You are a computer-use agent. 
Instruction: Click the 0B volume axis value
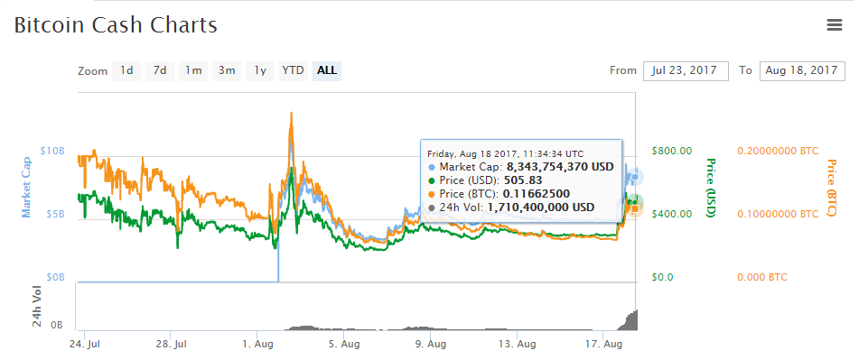57,325
